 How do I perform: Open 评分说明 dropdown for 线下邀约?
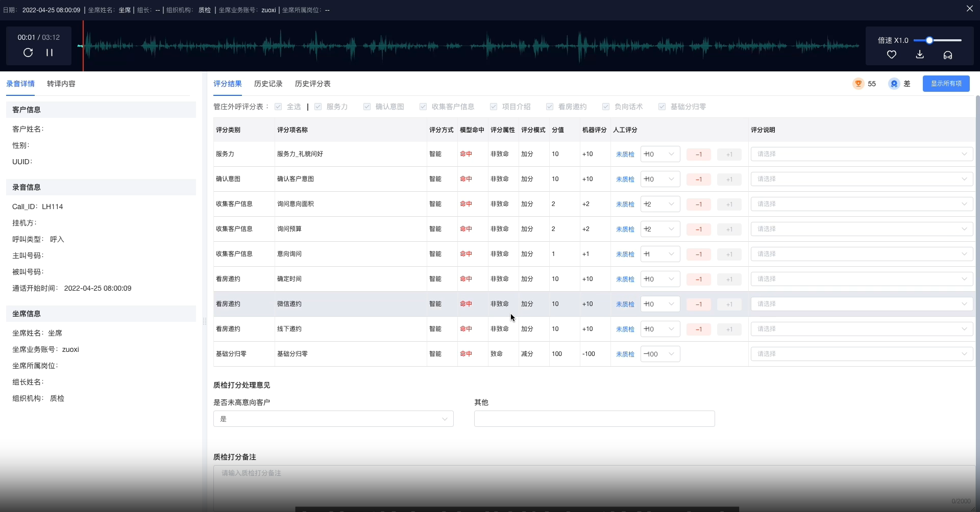click(862, 329)
